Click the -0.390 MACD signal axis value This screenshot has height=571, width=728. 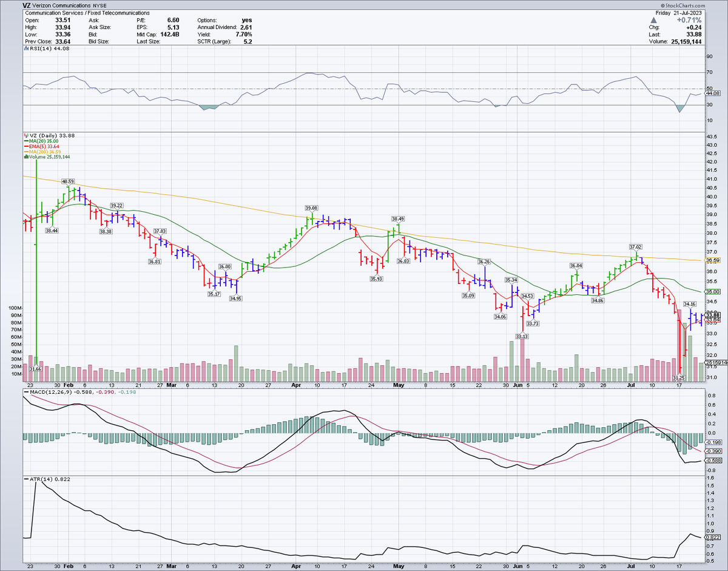pyautogui.click(x=713, y=451)
